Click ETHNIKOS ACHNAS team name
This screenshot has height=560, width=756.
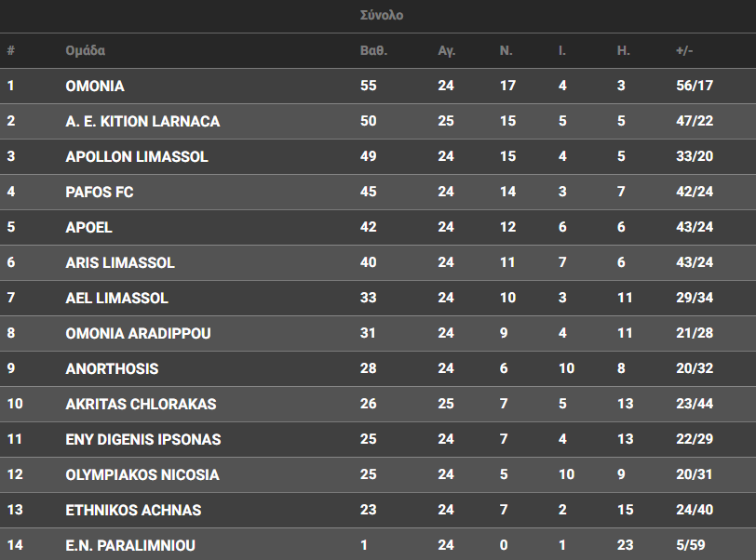(133, 511)
